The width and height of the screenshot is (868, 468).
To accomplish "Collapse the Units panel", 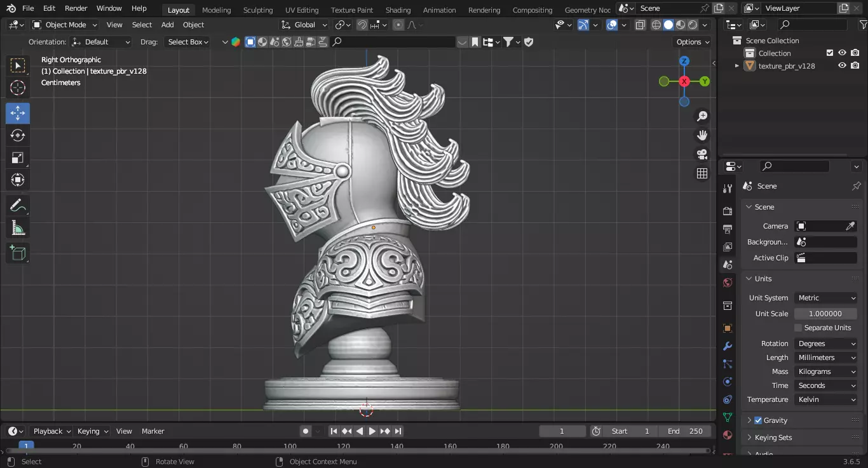I will coord(749,279).
